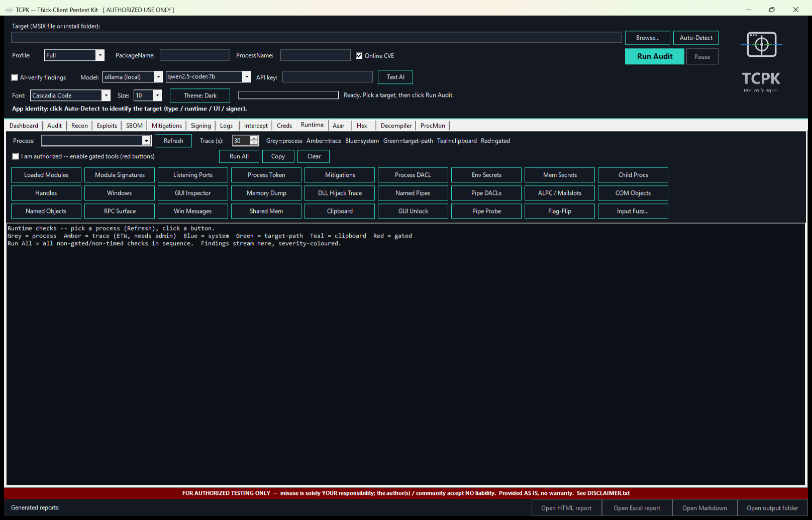812x520 pixels.
Task: Click Open Excel report button
Action: click(637, 508)
